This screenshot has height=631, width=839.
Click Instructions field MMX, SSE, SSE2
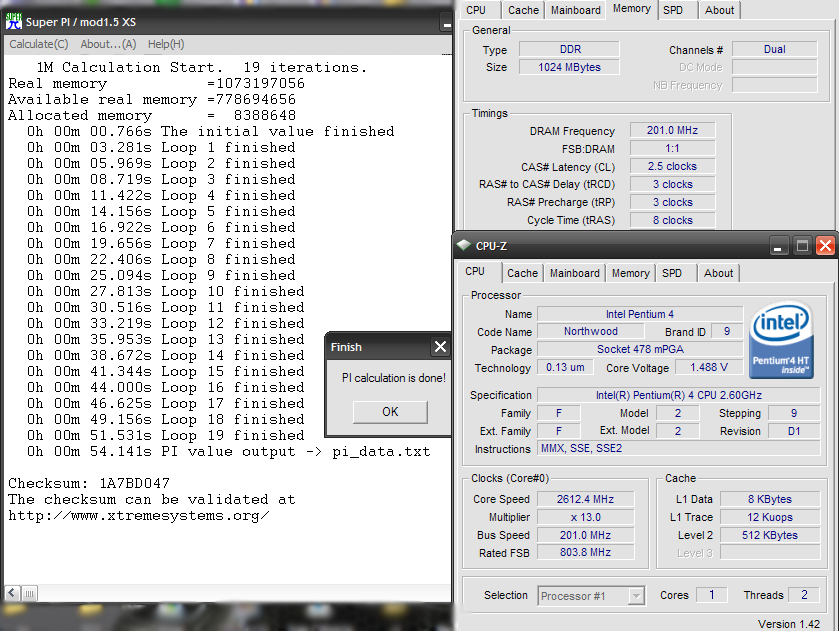coord(678,448)
